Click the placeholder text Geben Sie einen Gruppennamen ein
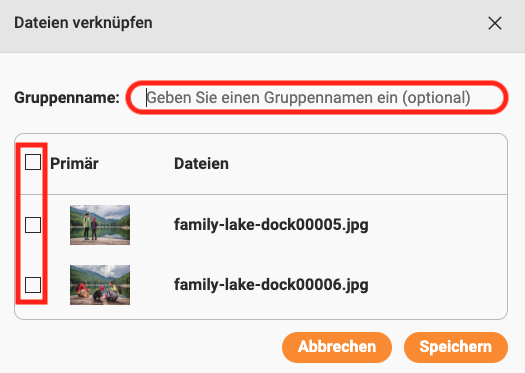525x373 pixels. (272, 98)
